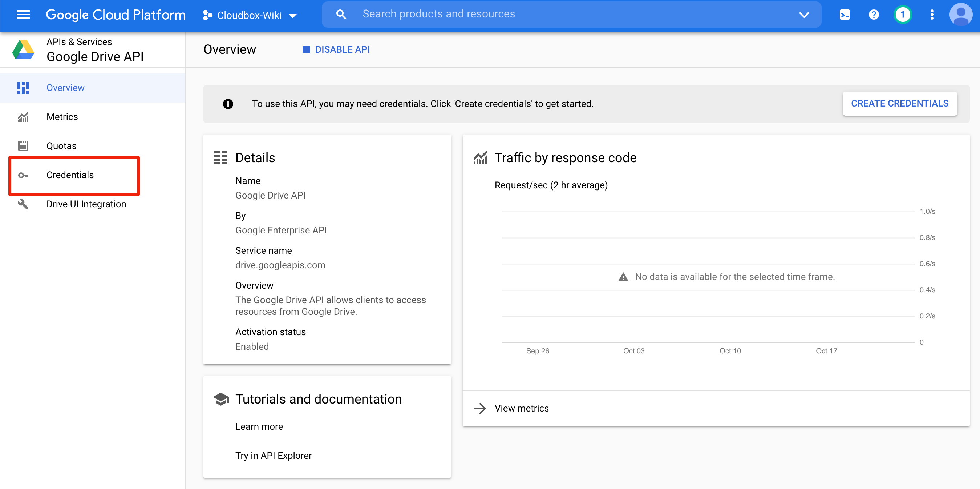Click the info icon in credentials banner
980x489 pixels.
click(x=228, y=104)
